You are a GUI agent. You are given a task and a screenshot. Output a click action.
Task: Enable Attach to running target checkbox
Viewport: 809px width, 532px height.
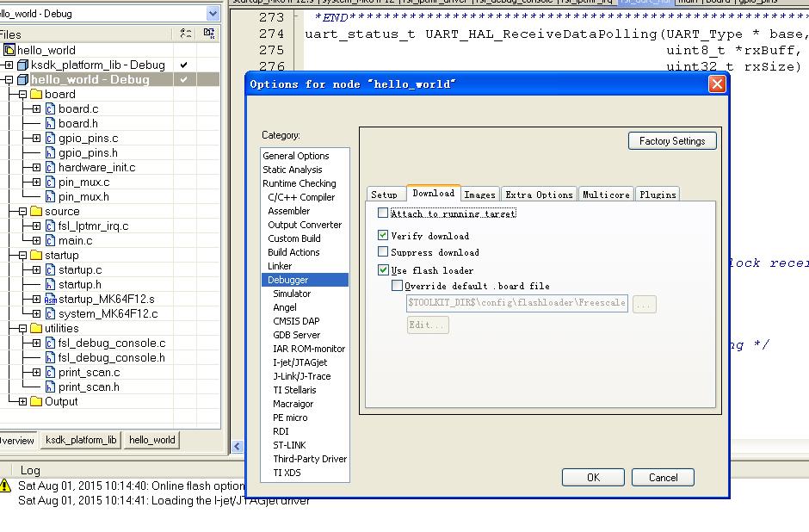[383, 213]
